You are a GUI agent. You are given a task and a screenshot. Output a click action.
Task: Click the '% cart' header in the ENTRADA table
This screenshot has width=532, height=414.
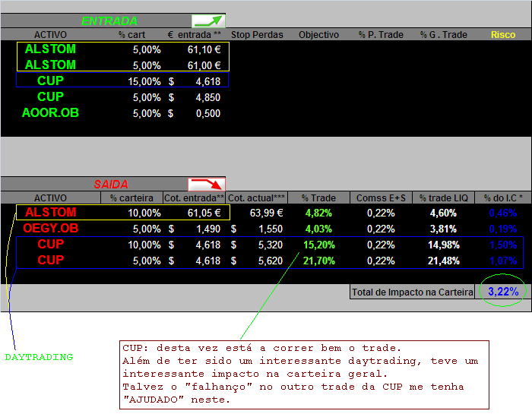pos(131,35)
